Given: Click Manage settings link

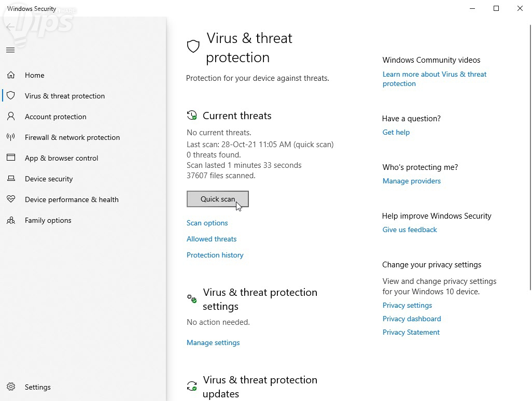Looking at the screenshot, I should 213,342.
